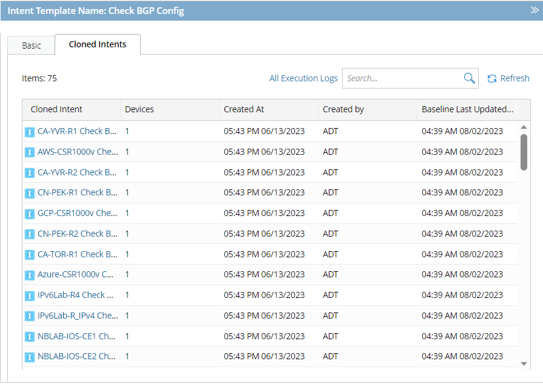Click the table scrollbar up arrow

point(524,127)
